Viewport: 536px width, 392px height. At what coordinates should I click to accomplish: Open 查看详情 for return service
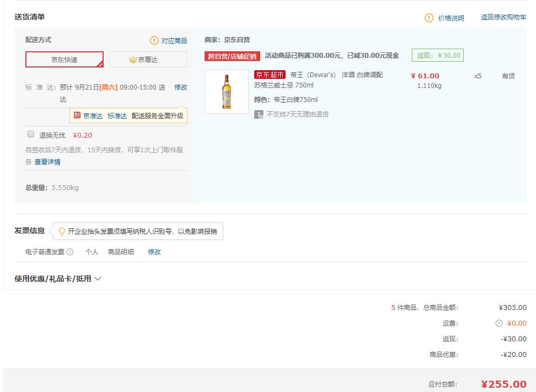tap(48, 162)
